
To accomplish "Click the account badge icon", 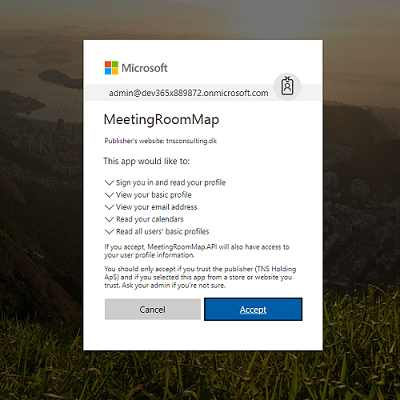I will (287, 86).
